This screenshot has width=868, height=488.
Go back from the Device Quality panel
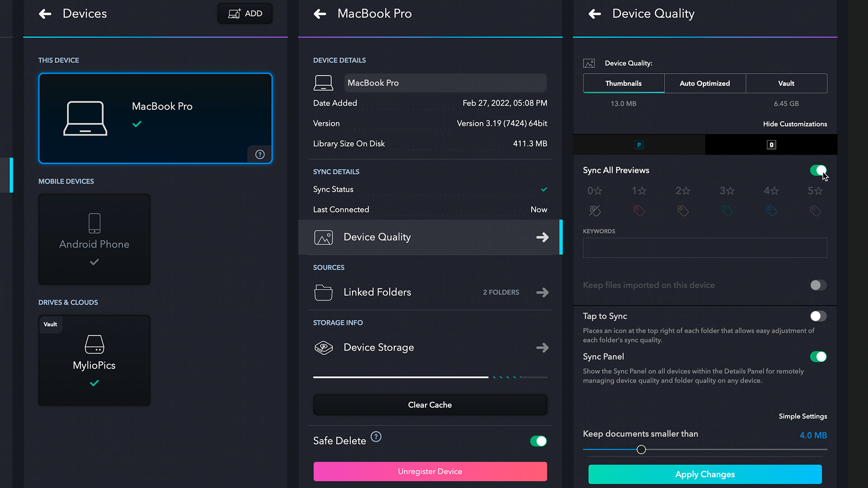595,14
